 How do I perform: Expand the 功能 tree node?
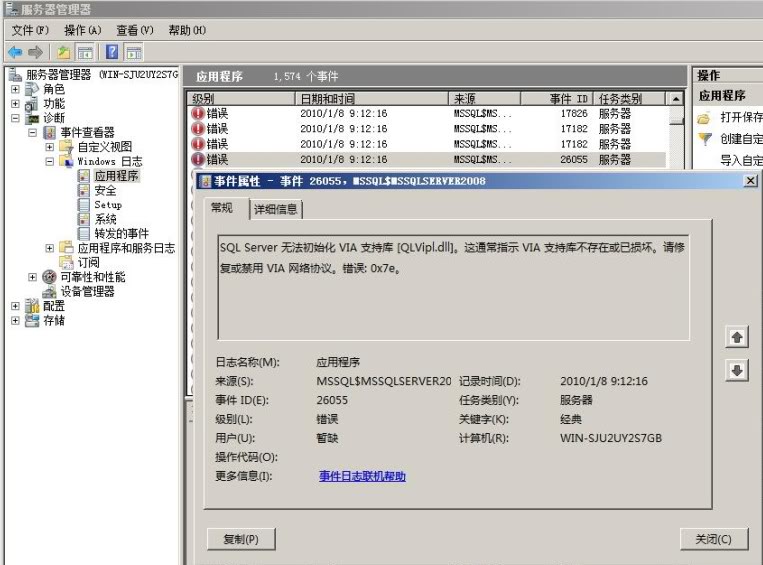[x=15, y=104]
